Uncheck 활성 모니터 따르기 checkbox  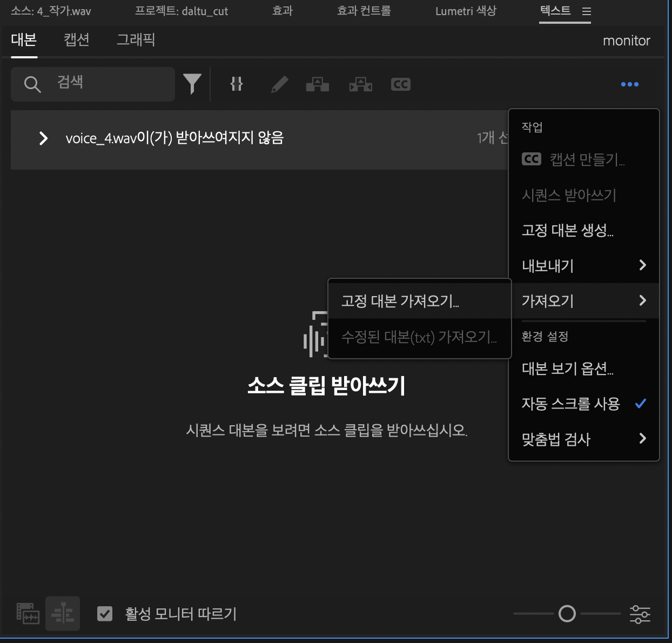(104, 614)
